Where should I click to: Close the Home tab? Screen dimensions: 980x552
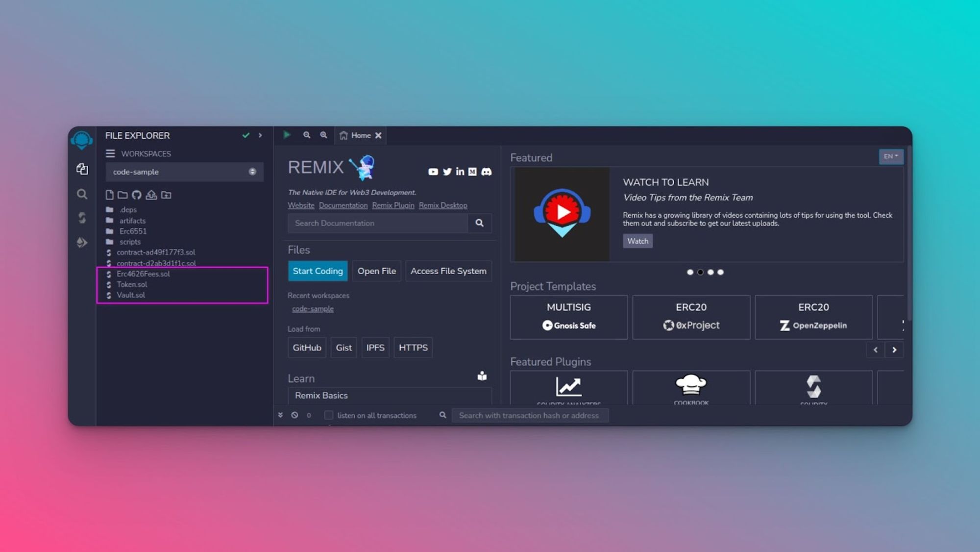tap(378, 135)
